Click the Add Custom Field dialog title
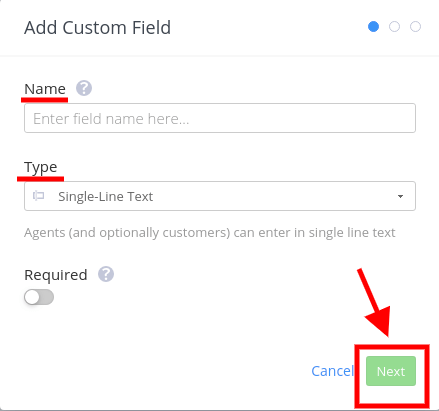 (97, 28)
